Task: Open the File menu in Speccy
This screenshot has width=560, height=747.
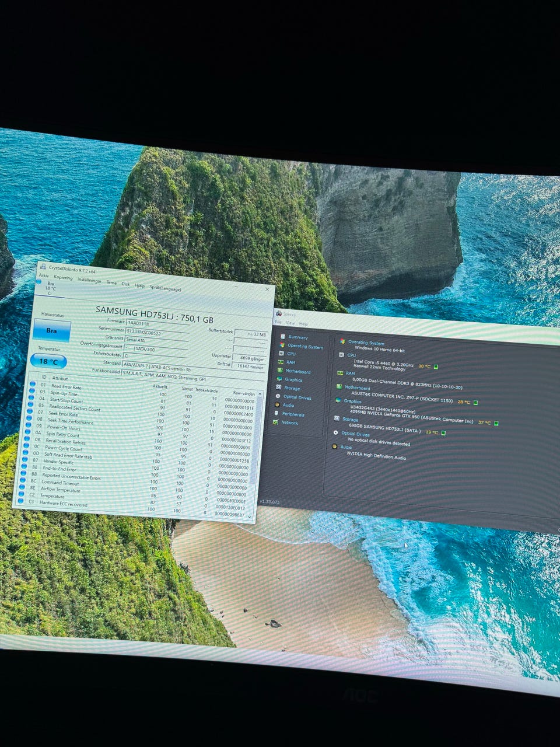Action: (x=278, y=322)
